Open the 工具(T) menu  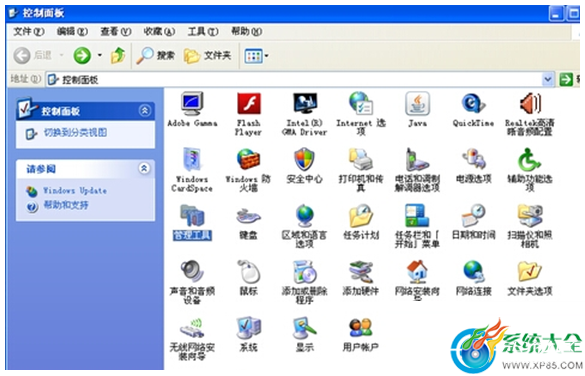pyautogui.click(x=203, y=32)
